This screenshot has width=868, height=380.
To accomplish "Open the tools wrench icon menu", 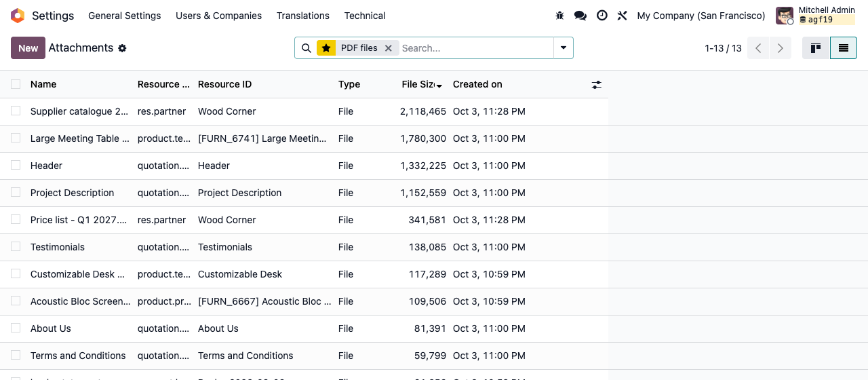I will [623, 16].
